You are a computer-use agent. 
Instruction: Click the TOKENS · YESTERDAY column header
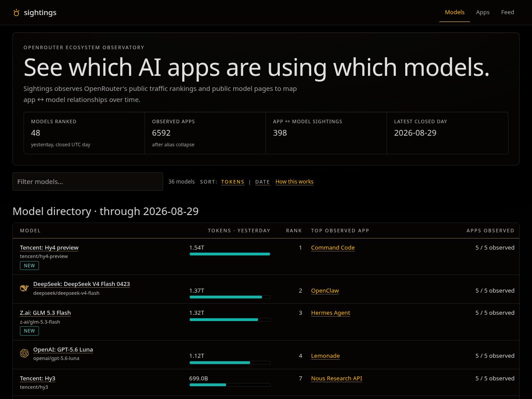pyautogui.click(x=239, y=231)
